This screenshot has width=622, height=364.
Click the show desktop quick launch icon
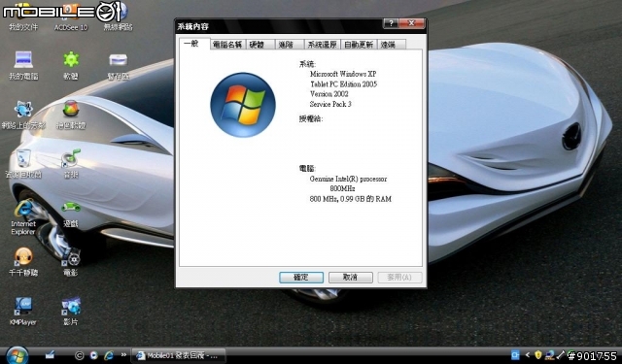pyautogui.click(x=50, y=355)
